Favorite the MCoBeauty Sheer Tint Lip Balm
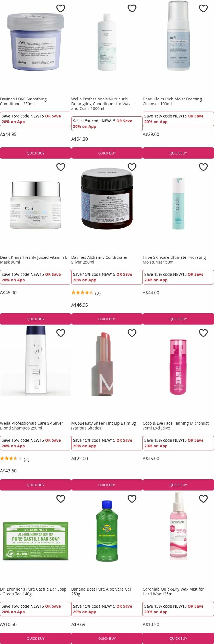214x644 pixels. coord(132,333)
